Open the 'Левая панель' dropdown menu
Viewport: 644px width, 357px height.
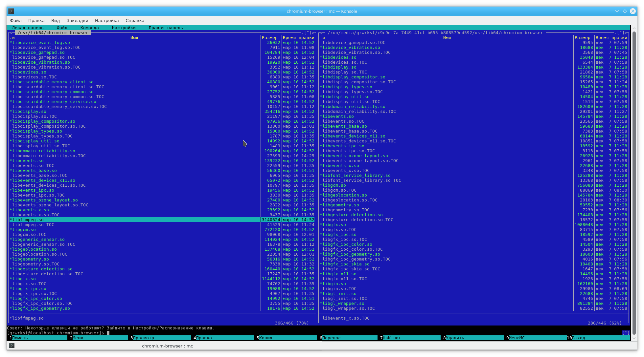coord(28,28)
